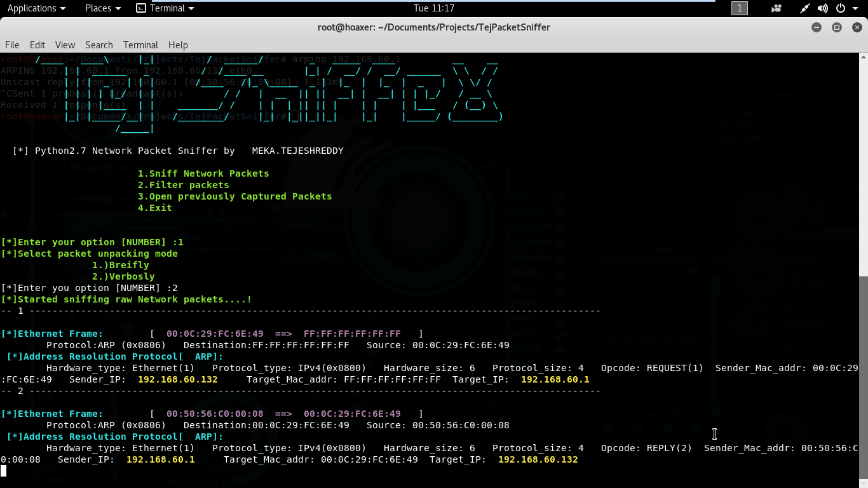Open the Edit menu
The height and width of the screenshot is (488, 868).
tap(37, 45)
